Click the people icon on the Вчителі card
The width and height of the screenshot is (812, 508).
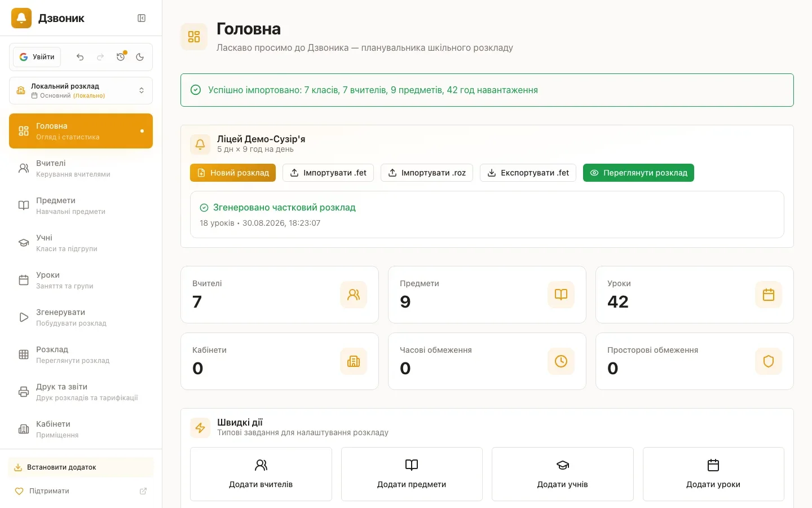tap(354, 295)
